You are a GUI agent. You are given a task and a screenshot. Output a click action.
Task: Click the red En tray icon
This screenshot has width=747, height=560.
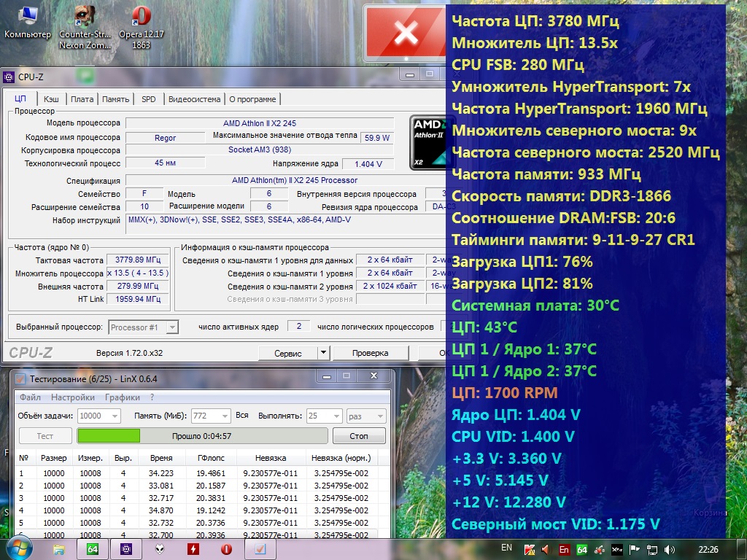tap(564, 550)
